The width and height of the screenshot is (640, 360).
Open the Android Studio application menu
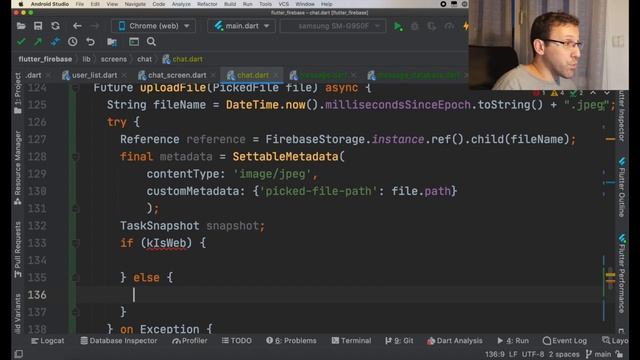(x=49, y=4)
